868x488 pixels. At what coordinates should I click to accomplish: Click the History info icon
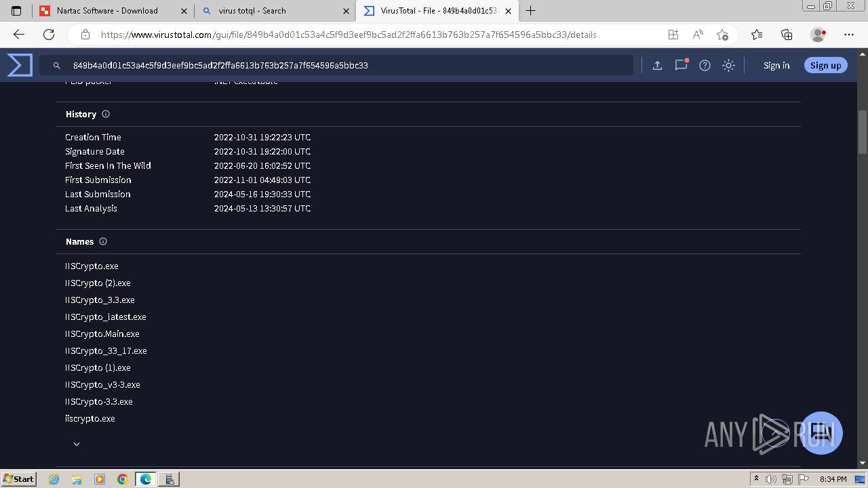coord(106,114)
